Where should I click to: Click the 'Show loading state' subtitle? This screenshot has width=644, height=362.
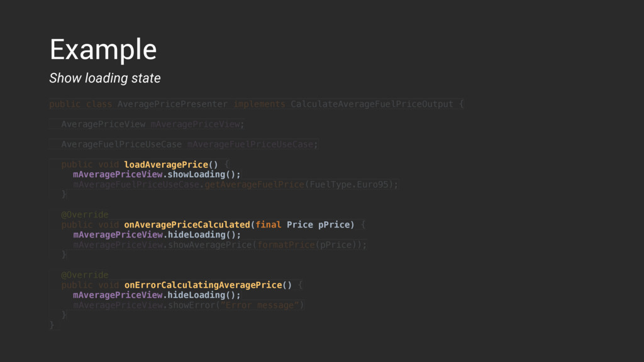105,78
